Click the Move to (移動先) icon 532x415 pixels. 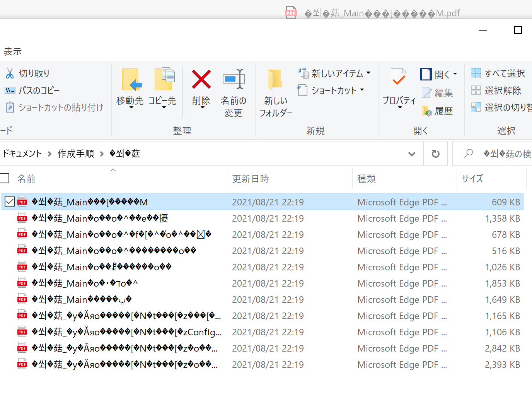tap(130, 80)
